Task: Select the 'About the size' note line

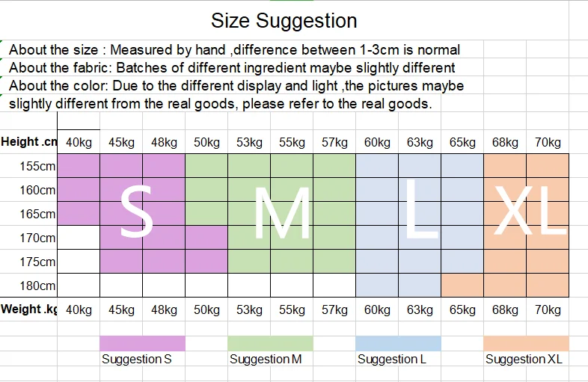Action: pyautogui.click(x=234, y=50)
